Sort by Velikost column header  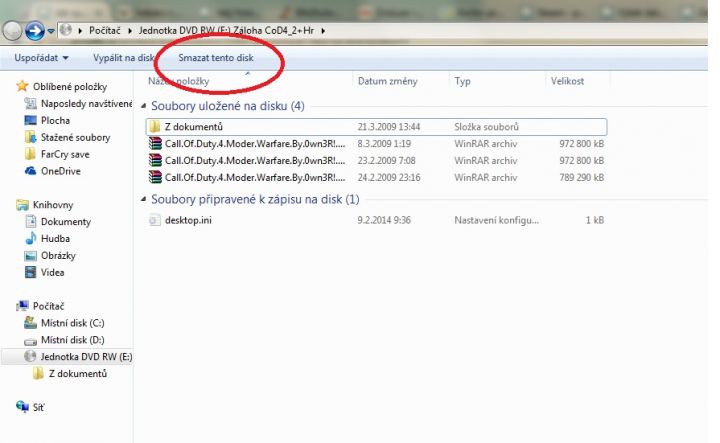click(x=568, y=81)
